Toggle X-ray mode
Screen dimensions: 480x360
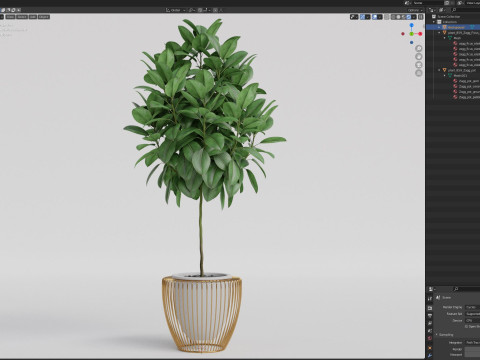tap(387, 17)
